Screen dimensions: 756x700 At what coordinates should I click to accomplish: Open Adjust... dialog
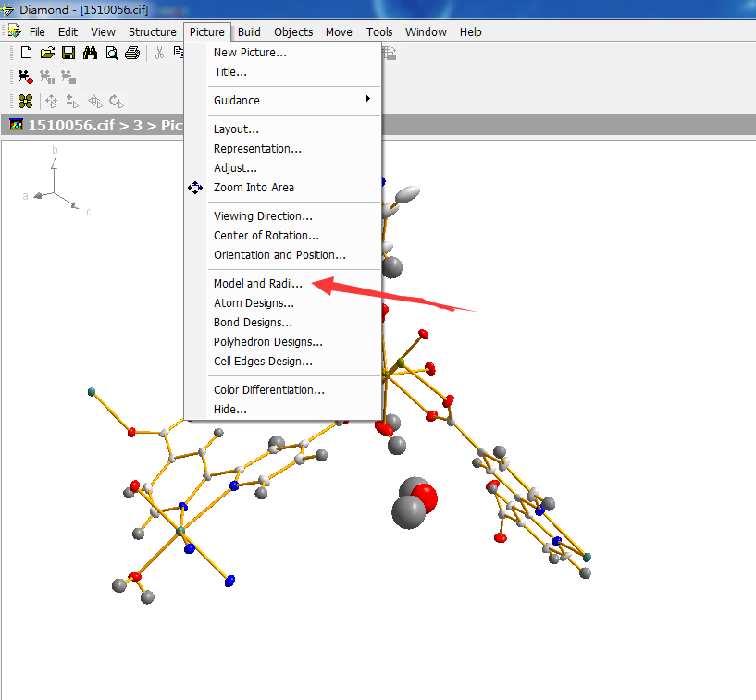[x=282, y=167]
